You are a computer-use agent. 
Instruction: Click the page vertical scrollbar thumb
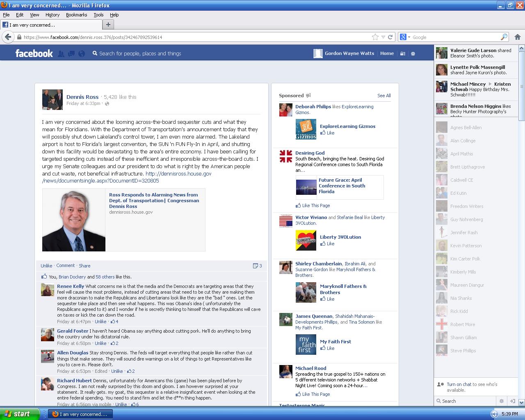point(522,86)
